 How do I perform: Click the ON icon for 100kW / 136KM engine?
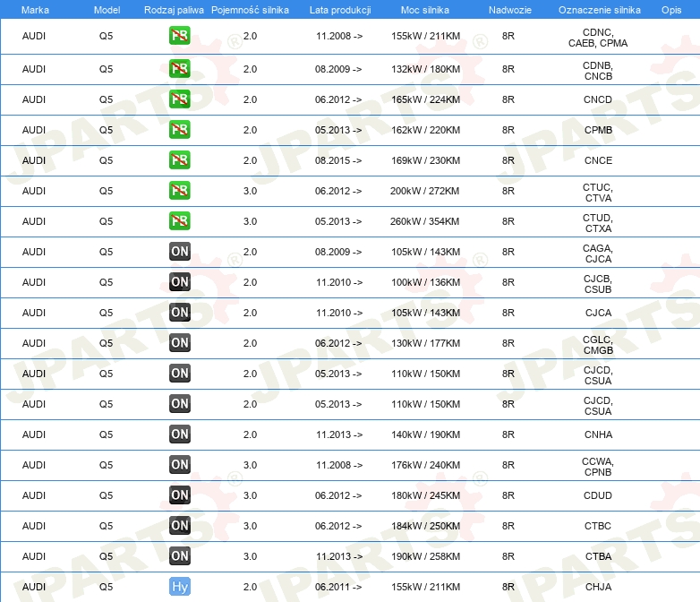tap(179, 282)
